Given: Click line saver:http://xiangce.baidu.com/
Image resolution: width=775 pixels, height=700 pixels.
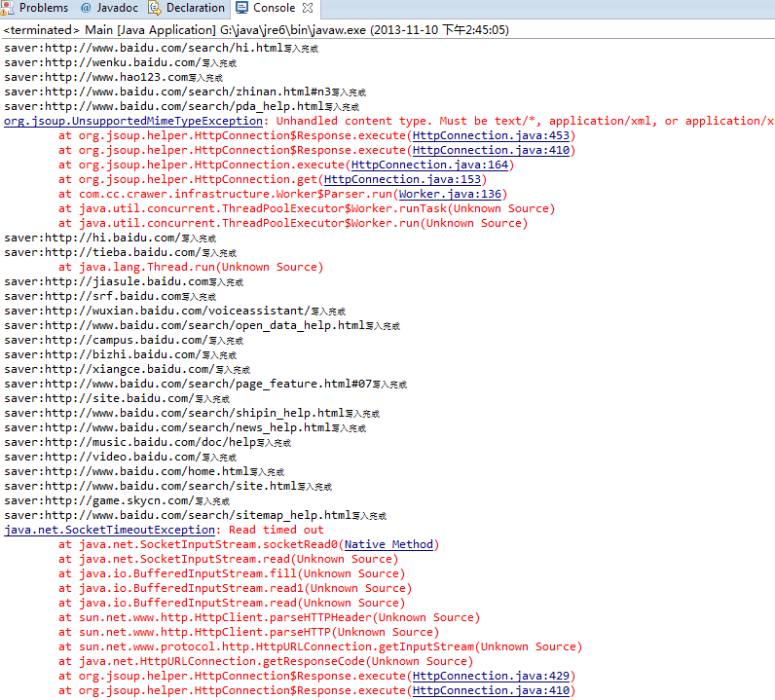Looking at the screenshot, I should tap(127, 369).
